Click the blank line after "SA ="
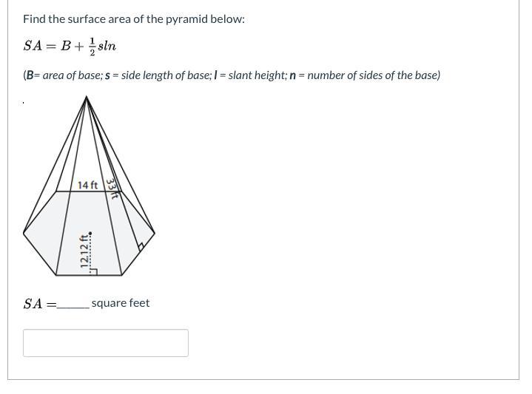Screen dimensions: 532x394 coord(73,307)
